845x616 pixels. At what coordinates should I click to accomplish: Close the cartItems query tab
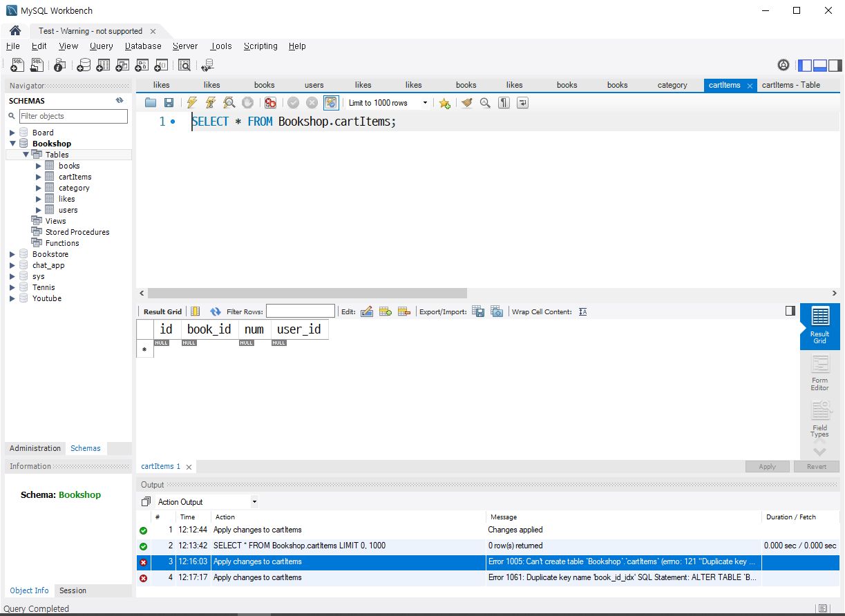pyautogui.click(x=750, y=86)
